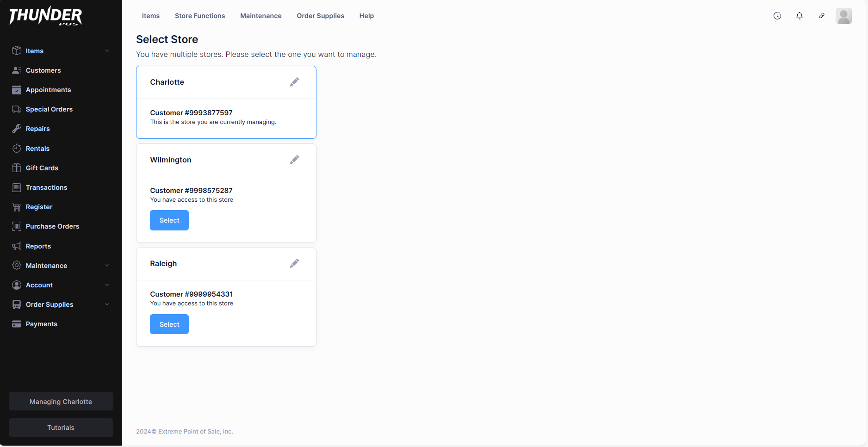The width and height of the screenshot is (868, 447).
Task: Open the Help menu
Action: 366,16
